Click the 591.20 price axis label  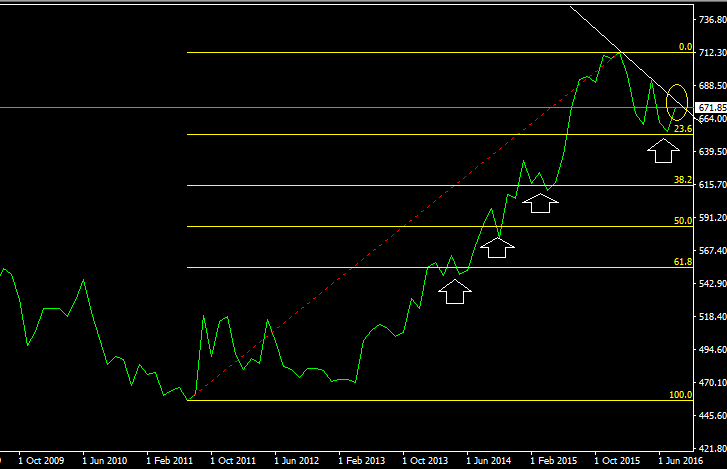713,217
